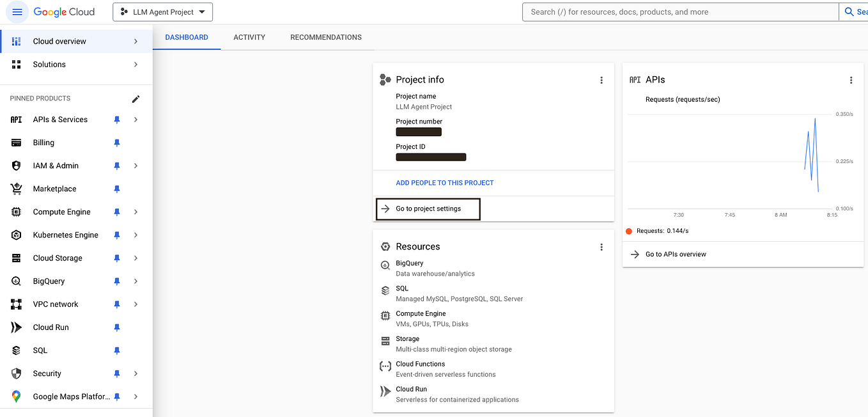This screenshot has height=417, width=868.
Task: Edit pinned products with the pencil icon
Action: click(x=136, y=98)
